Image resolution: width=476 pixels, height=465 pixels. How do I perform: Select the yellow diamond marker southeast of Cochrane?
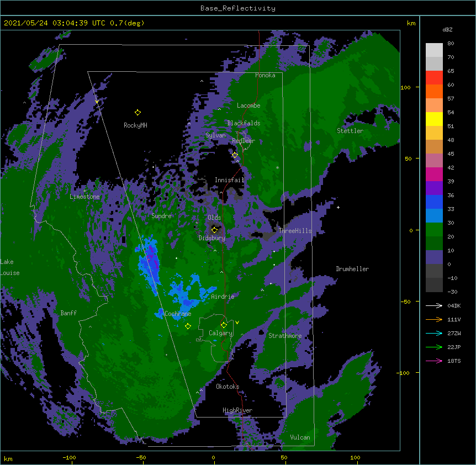pyautogui.click(x=188, y=326)
